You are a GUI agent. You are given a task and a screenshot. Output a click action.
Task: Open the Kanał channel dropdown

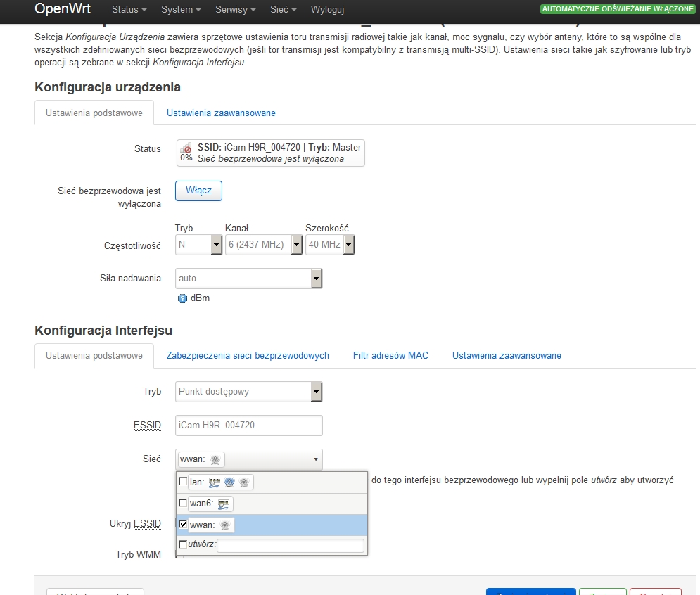(263, 245)
